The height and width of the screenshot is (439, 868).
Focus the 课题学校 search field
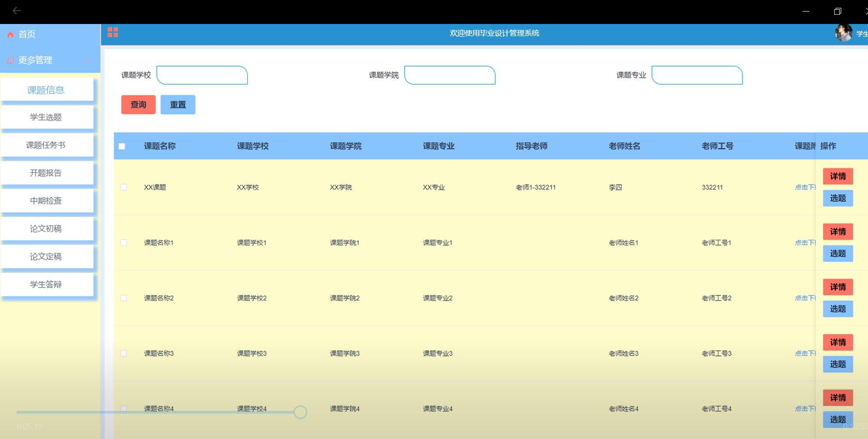pyautogui.click(x=202, y=75)
